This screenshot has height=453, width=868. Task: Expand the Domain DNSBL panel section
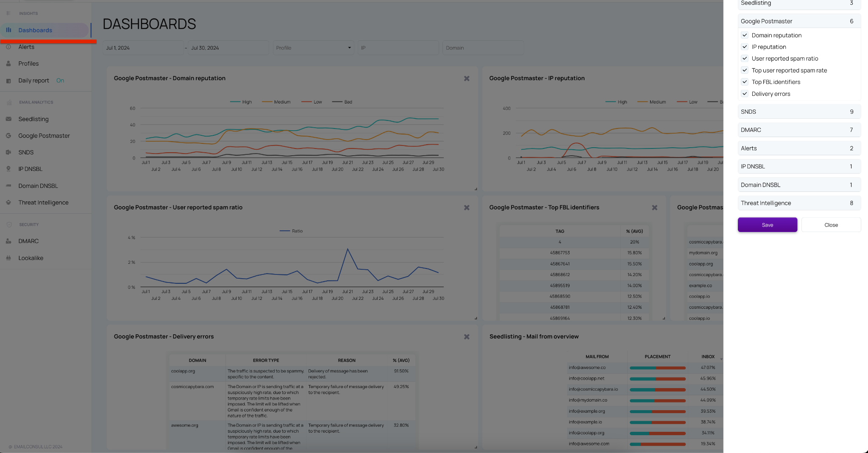[x=799, y=185]
